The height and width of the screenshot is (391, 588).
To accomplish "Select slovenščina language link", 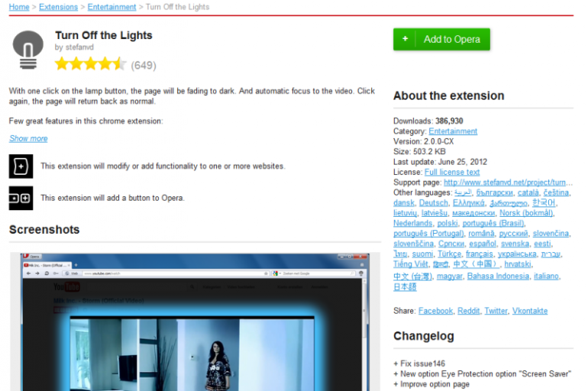I will tap(414, 244).
